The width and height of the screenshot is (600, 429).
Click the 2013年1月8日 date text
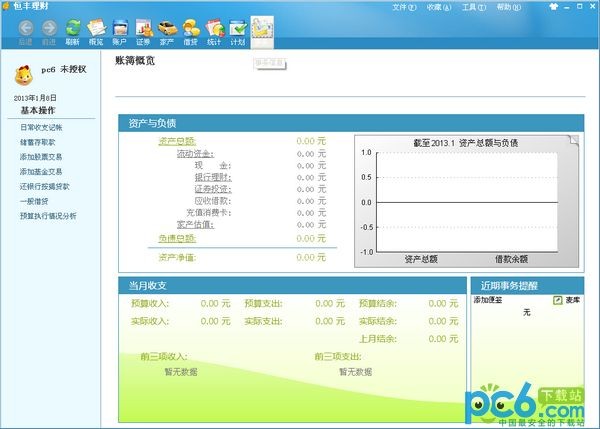(x=35, y=98)
